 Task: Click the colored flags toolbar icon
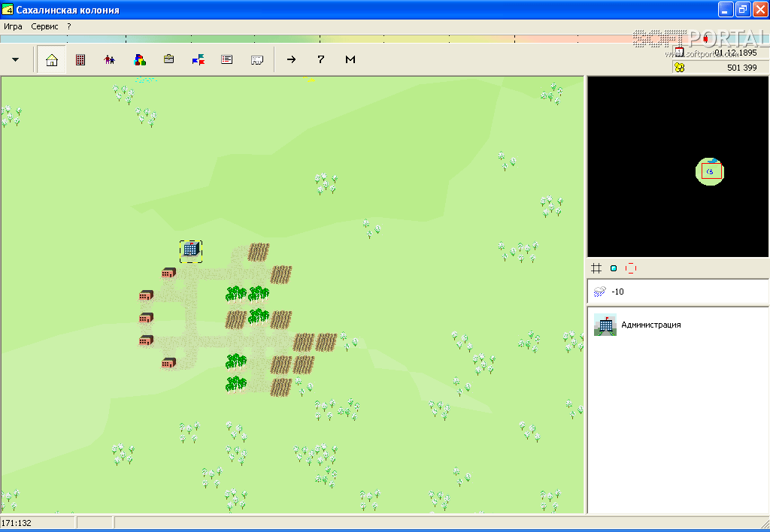click(198, 59)
